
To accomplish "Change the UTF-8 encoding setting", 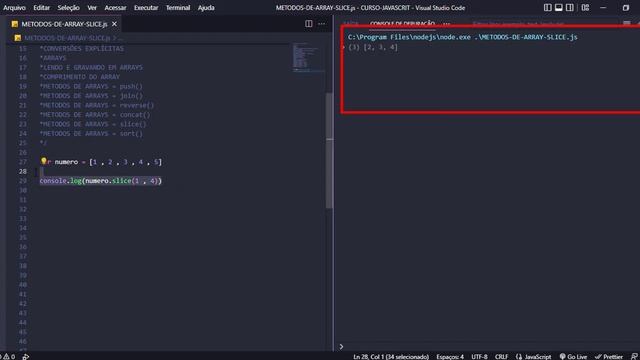I will (x=479, y=357).
